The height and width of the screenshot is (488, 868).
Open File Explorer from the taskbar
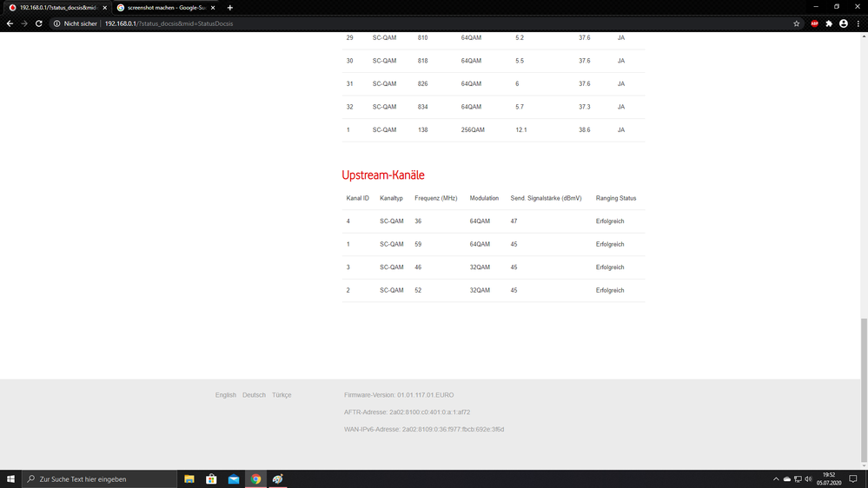click(189, 479)
